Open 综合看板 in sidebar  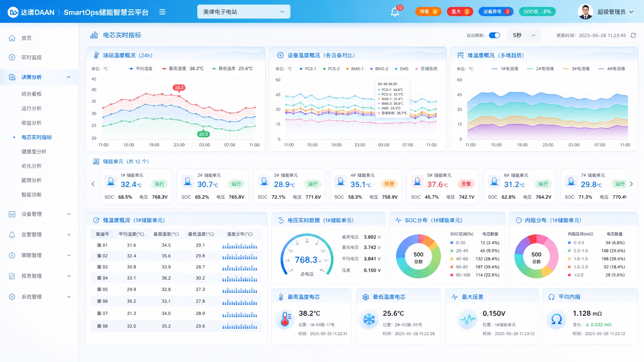click(x=31, y=94)
